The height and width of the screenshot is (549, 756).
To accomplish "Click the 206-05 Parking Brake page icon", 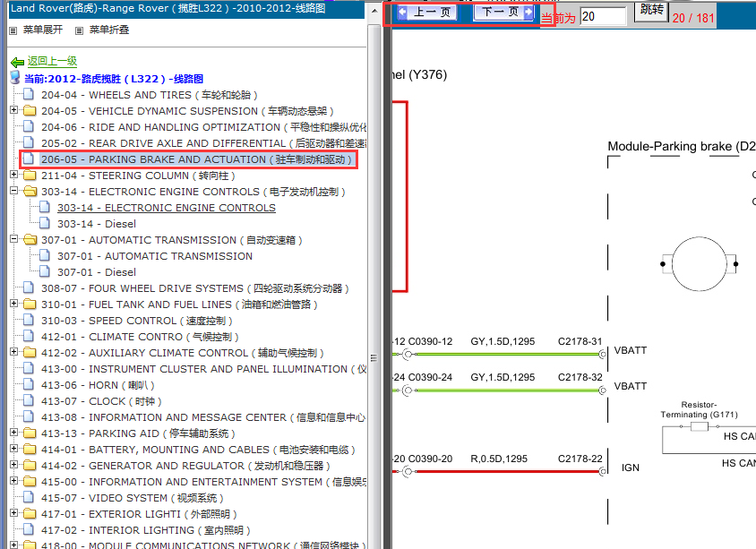I will pos(29,159).
